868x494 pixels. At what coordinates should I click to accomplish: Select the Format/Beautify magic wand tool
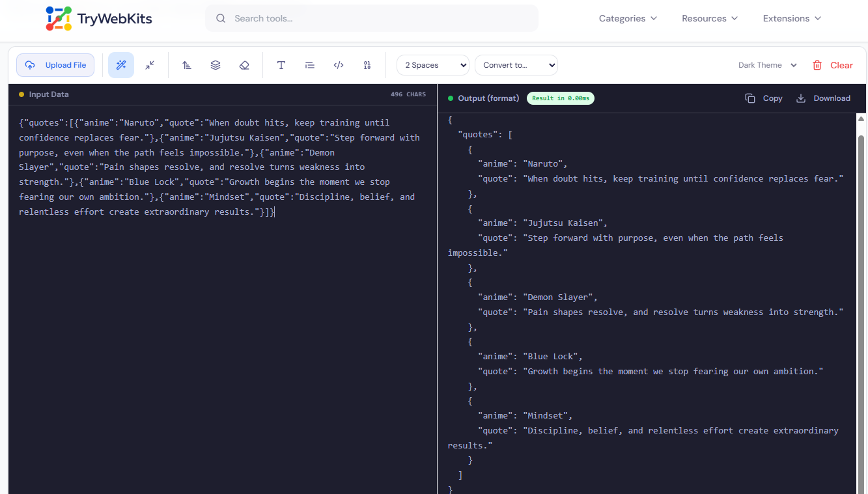pyautogui.click(x=120, y=64)
